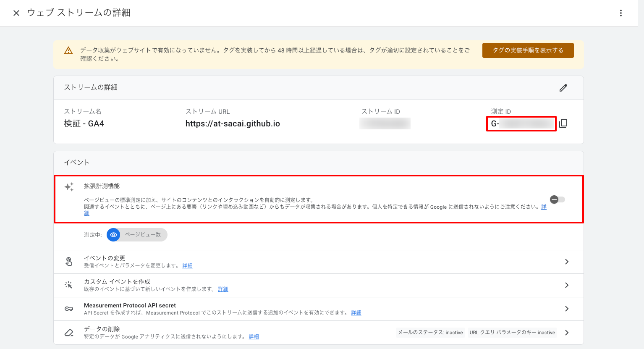
Task: Click the eye icon for ページビュー数
Action: point(113,235)
